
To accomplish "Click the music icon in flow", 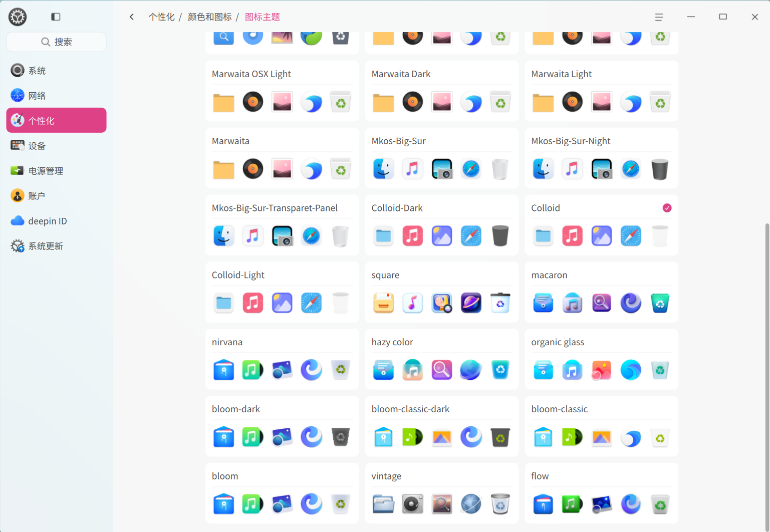I will point(572,504).
